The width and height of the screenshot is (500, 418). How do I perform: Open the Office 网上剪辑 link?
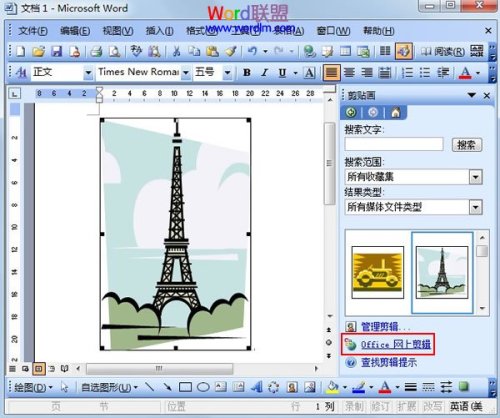coord(396,344)
